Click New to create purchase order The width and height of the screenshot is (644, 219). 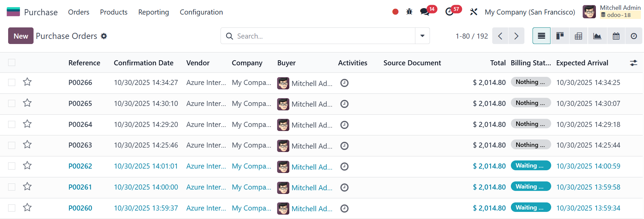21,36
